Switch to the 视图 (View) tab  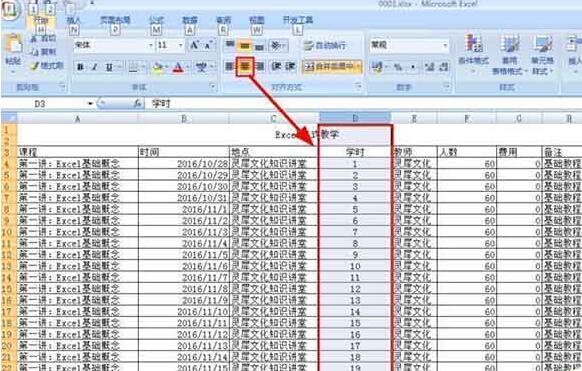(x=256, y=20)
